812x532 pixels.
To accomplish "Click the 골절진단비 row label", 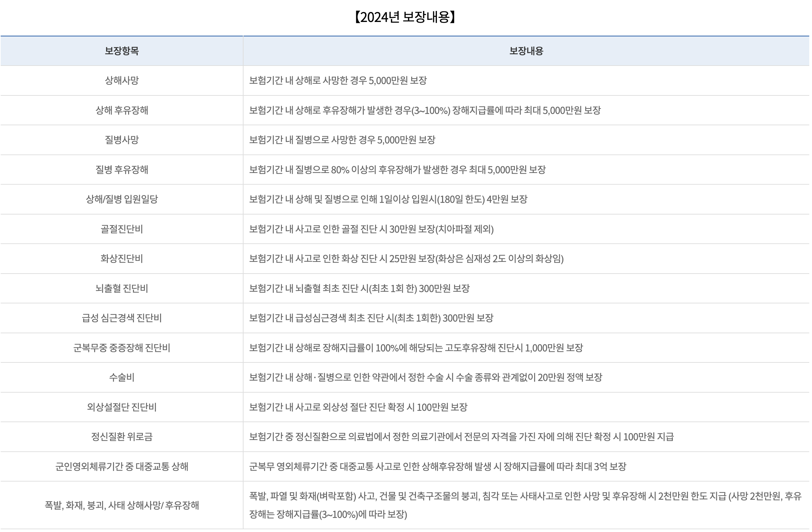I will [x=122, y=229].
